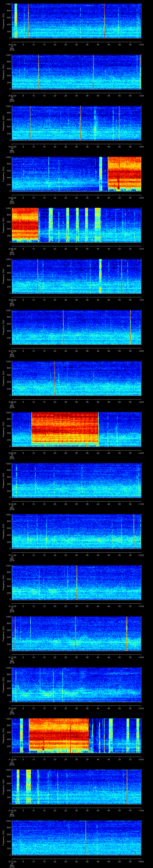
Task: Click the 18:00 end time label
Action: [x=141, y=861]
